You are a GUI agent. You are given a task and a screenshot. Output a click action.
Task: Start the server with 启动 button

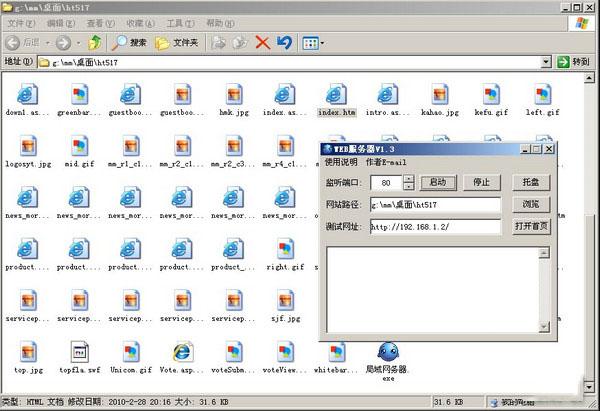(x=438, y=183)
